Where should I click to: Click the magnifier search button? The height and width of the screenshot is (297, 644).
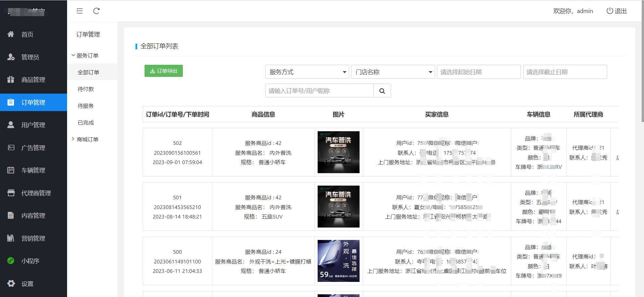(x=382, y=91)
